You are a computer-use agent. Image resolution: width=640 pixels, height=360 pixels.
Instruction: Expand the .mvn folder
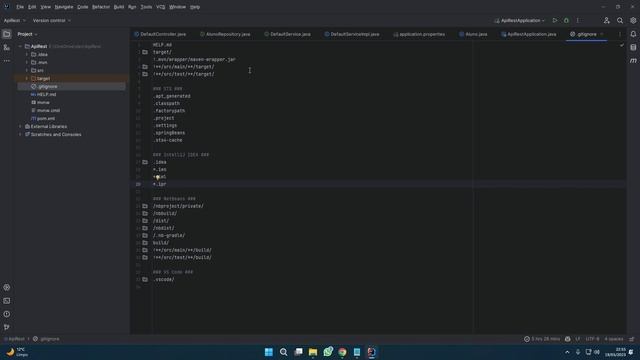click(x=27, y=62)
